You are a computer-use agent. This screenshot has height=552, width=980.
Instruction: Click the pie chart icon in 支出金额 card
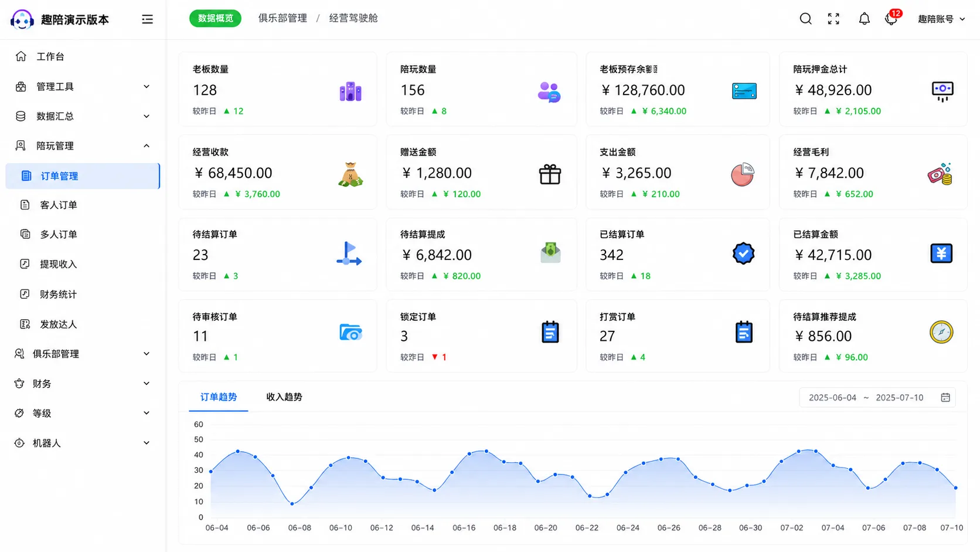coord(743,174)
